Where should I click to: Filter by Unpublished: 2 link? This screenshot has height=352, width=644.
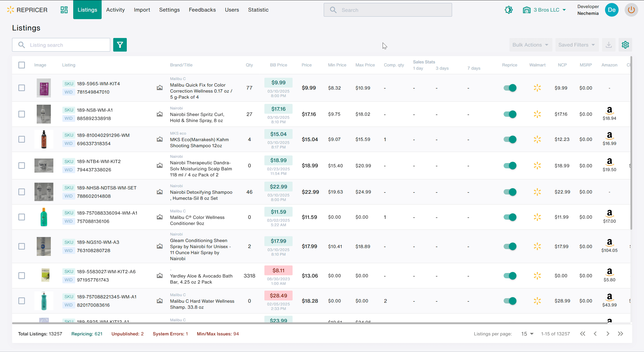click(x=128, y=334)
